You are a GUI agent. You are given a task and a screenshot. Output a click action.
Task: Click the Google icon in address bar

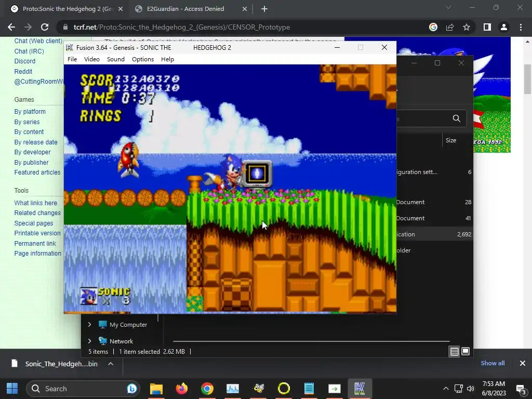click(433, 27)
